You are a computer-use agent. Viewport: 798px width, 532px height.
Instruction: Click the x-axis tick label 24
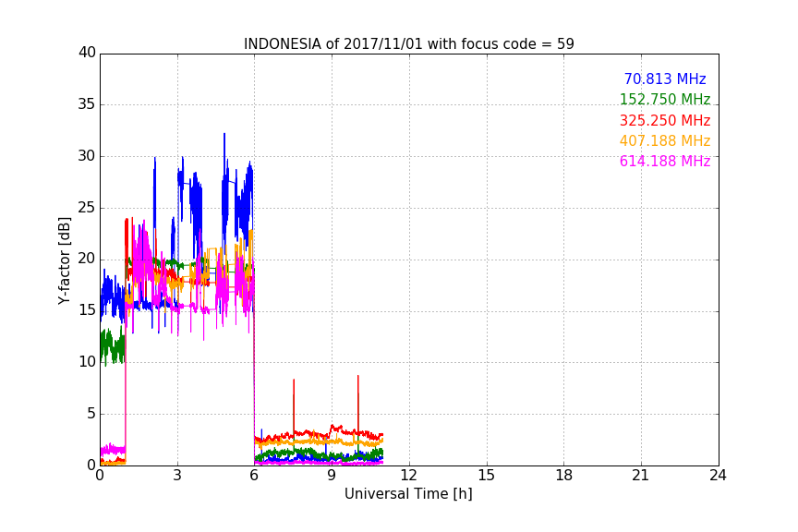click(x=718, y=476)
